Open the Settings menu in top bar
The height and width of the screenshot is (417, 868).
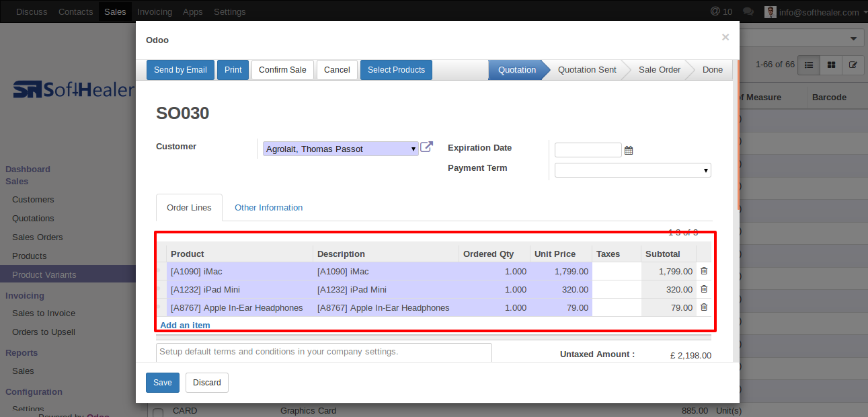coord(230,11)
